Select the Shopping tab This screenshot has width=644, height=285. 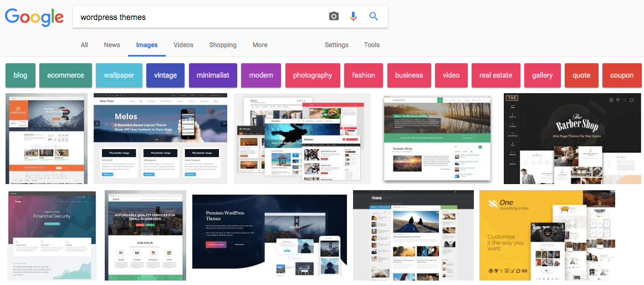coord(223,45)
